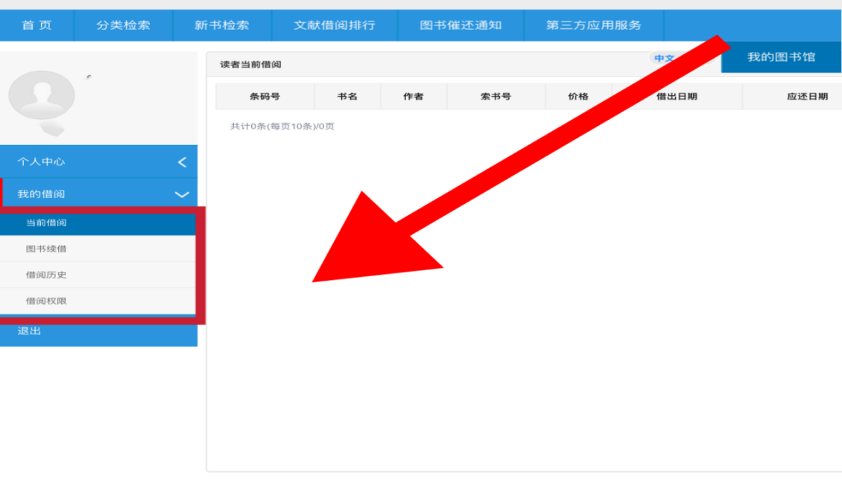Image resolution: width=842 pixels, height=504 pixels.
Task: Collapse the 我的借阅 chevron arrow
Action: pos(182,194)
